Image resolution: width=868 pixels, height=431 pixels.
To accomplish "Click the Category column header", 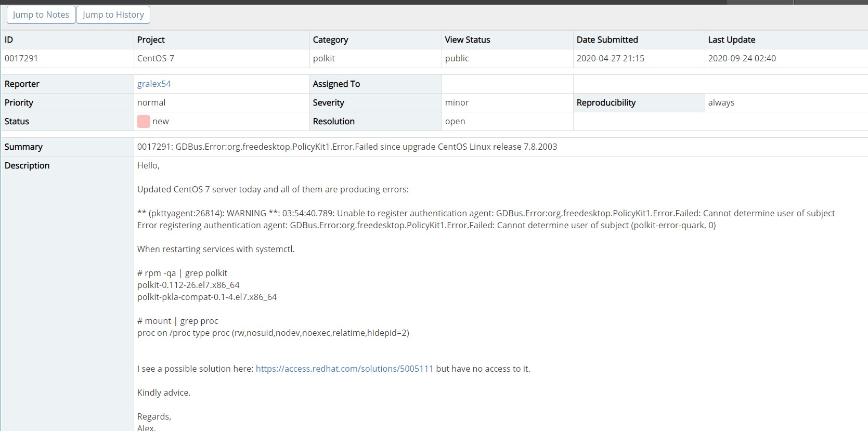I will coord(330,40).
